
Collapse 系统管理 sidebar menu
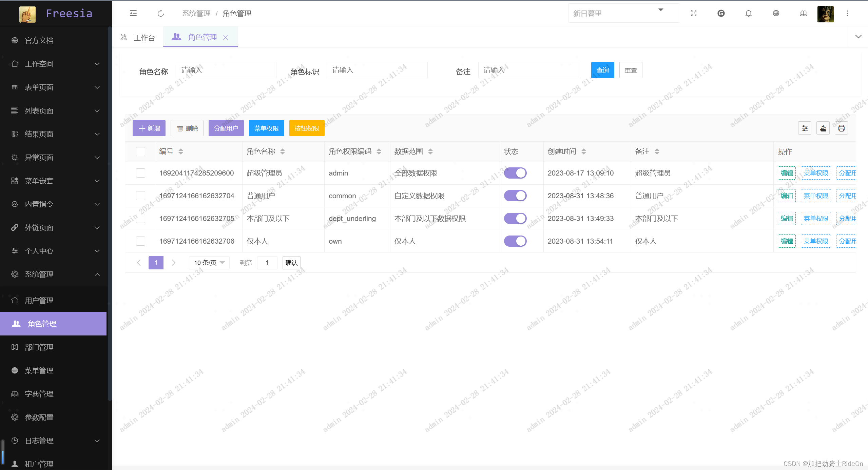54,274
